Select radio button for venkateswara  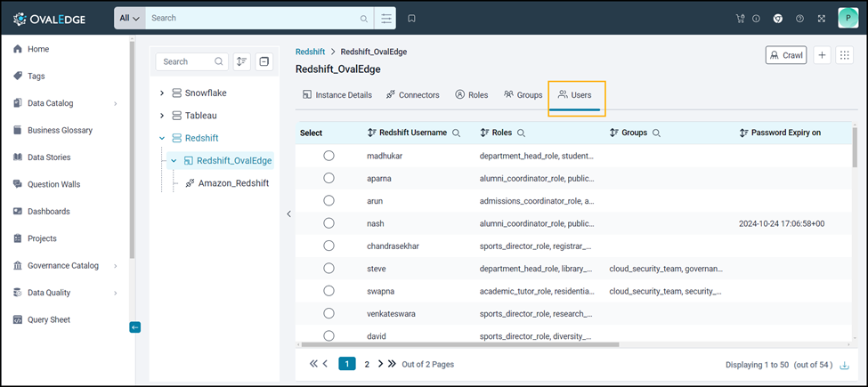coord(329,313)
